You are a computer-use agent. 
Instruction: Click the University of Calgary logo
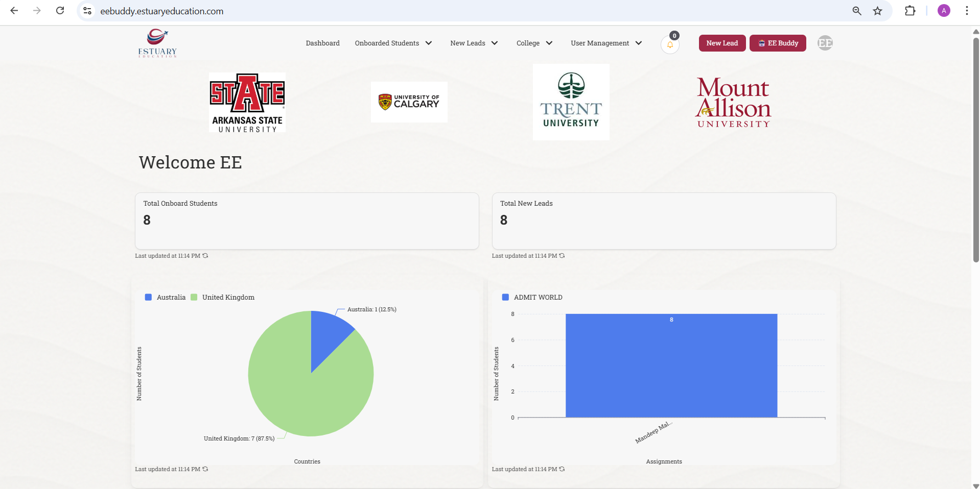[x=409, y=102]
